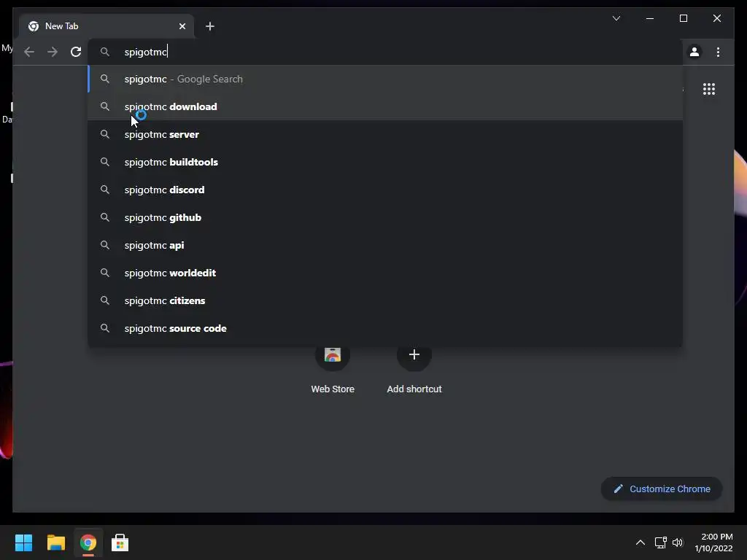Open File Explorer from the taskbar
The width and height of the screenshot is (747, 560).
pyautogui.click(x=55, y=542)
